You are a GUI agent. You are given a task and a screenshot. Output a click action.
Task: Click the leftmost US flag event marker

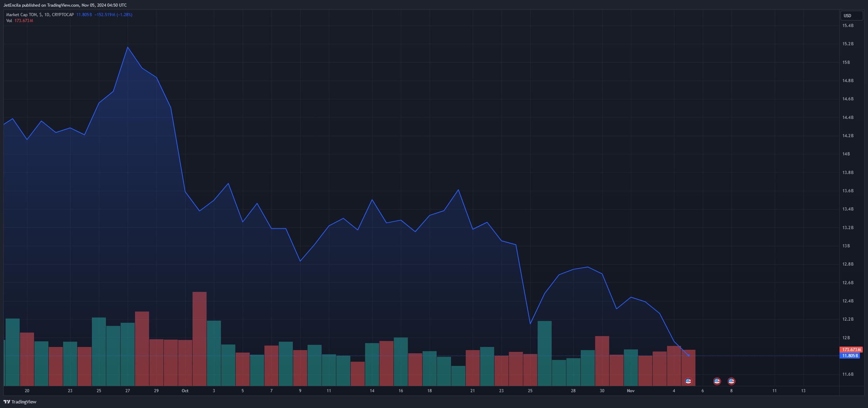click(688, 381)
